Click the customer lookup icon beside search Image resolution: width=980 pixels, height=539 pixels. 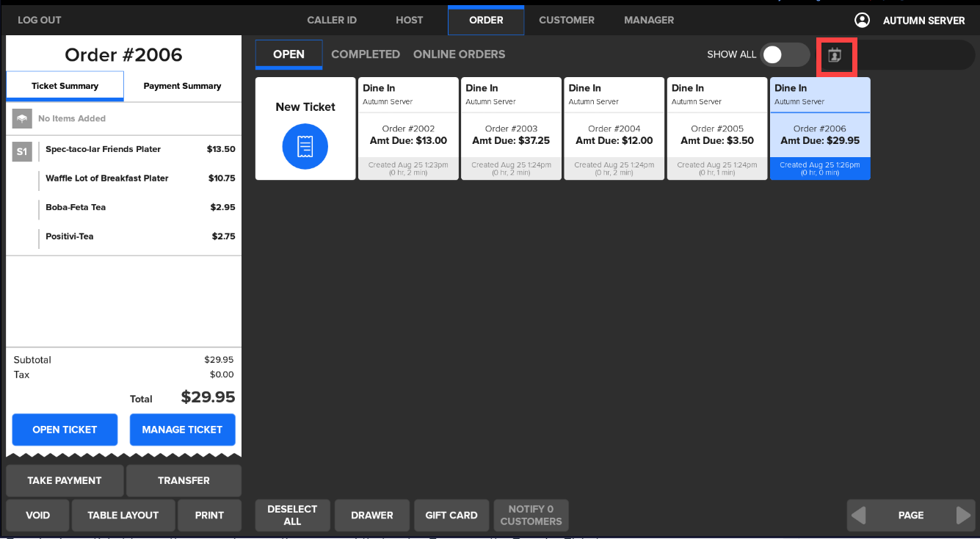pyautogui.click(x=835, y=55)
